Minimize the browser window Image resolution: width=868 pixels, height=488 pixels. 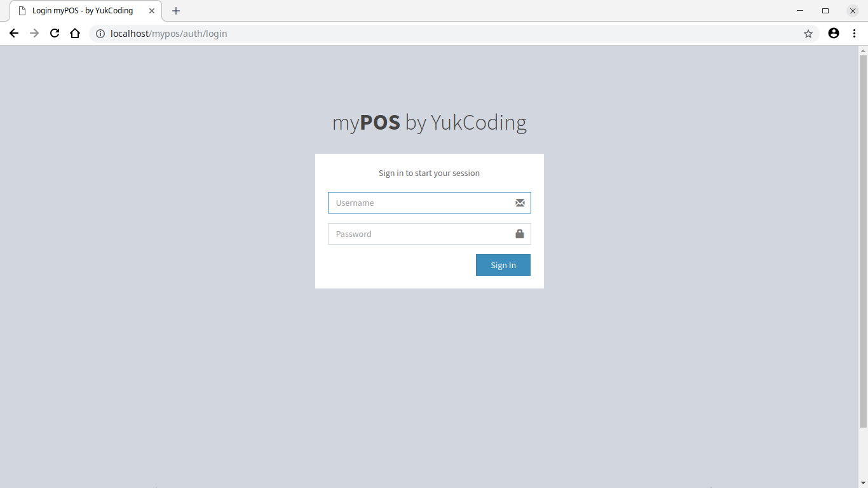coord(800,11)
